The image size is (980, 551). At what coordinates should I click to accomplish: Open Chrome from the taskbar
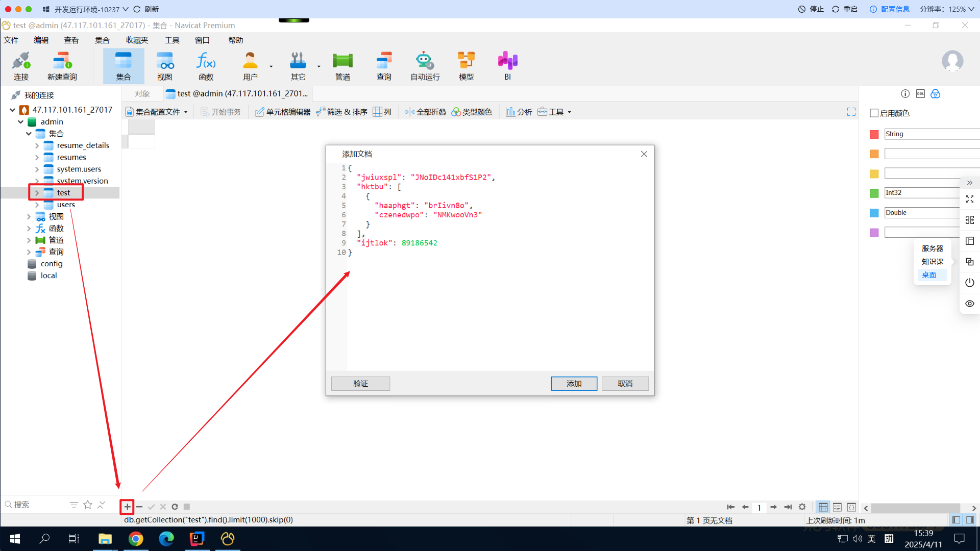[136, 539]
